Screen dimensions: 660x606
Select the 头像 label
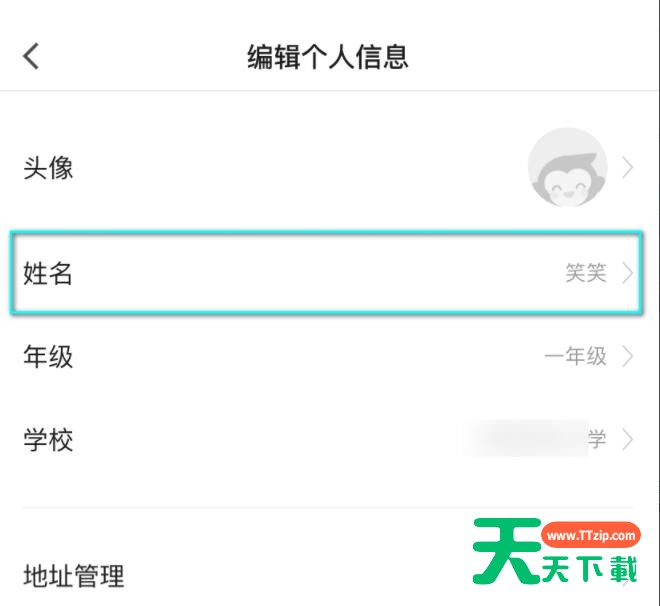click(48, 168)
